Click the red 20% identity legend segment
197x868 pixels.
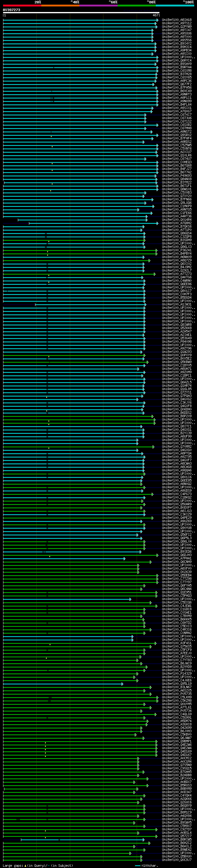pos(22,6)
